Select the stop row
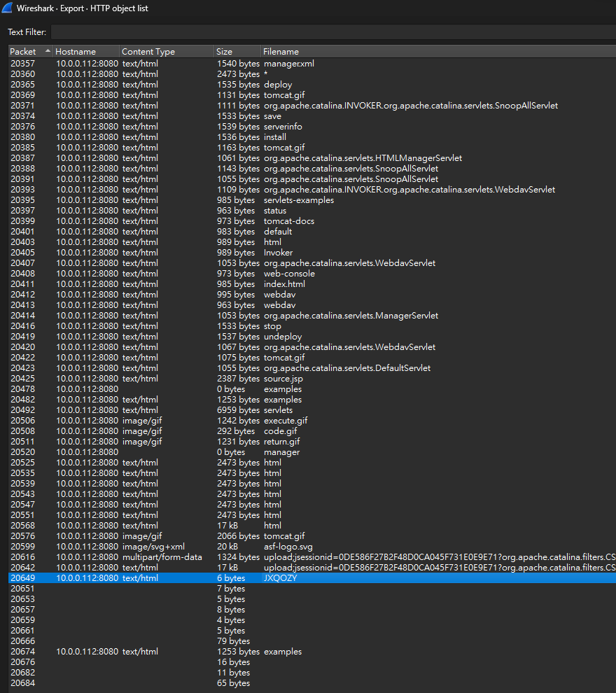Viewport: 616px width, 693px height. pos(312,326)
